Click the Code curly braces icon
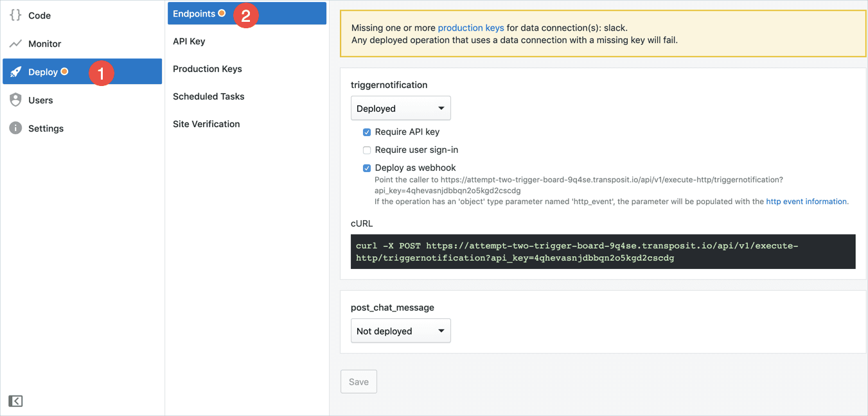This screenshot has height=416, width=868. [x=15, y=15]
